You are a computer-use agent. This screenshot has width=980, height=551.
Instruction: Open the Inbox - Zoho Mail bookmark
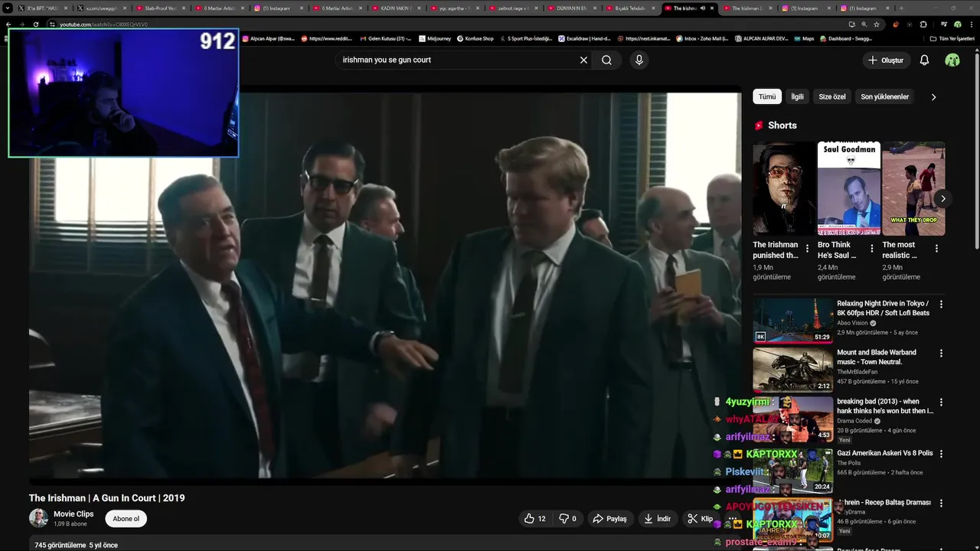click(x=701, y=38)
